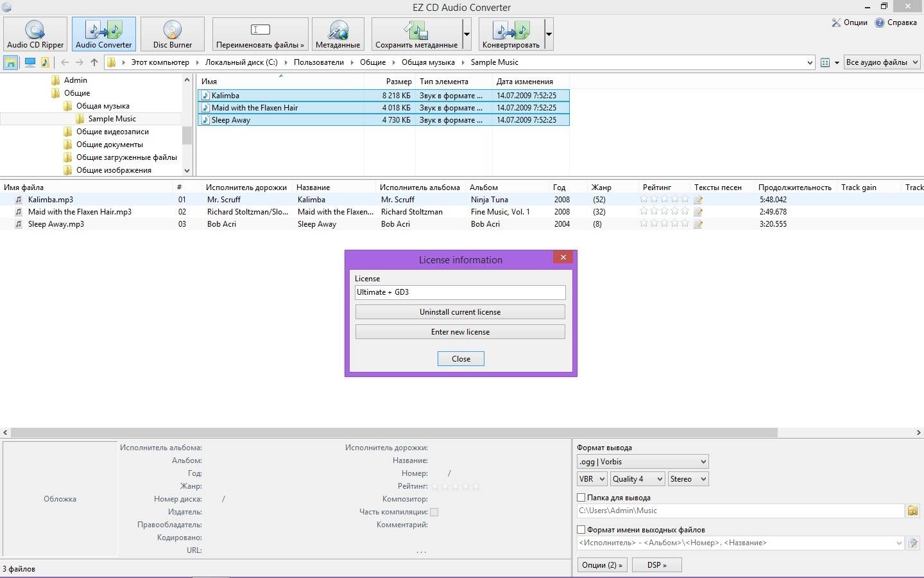
Task: Open Сохранить метаданные dropdown arrow
Action: coord(466,34)
